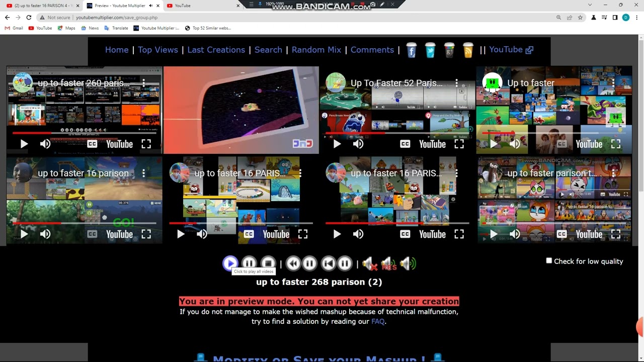This screenshot has height=362, width=644.
Task: Open the Chrome three-dot menu
Action: pyautogui.click(x=636, y=18)
